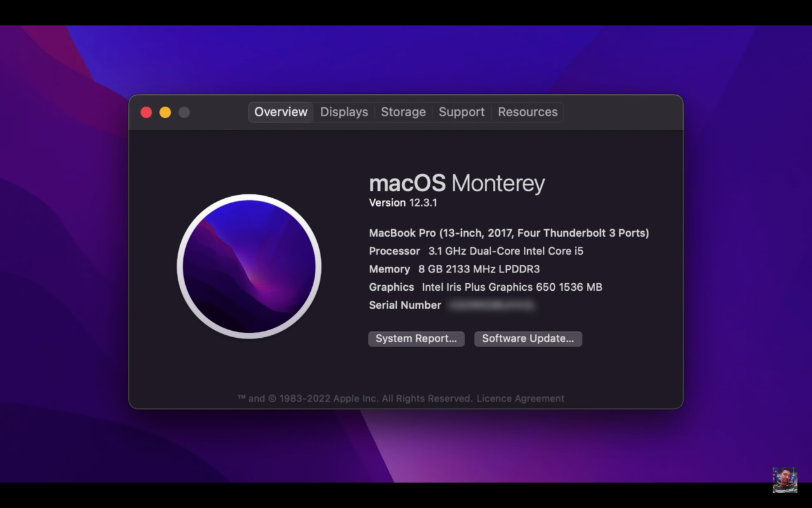The height and width of the screenshot is (508, 812).
Task: Select the MacBook Pro model line
Action: 509,233
